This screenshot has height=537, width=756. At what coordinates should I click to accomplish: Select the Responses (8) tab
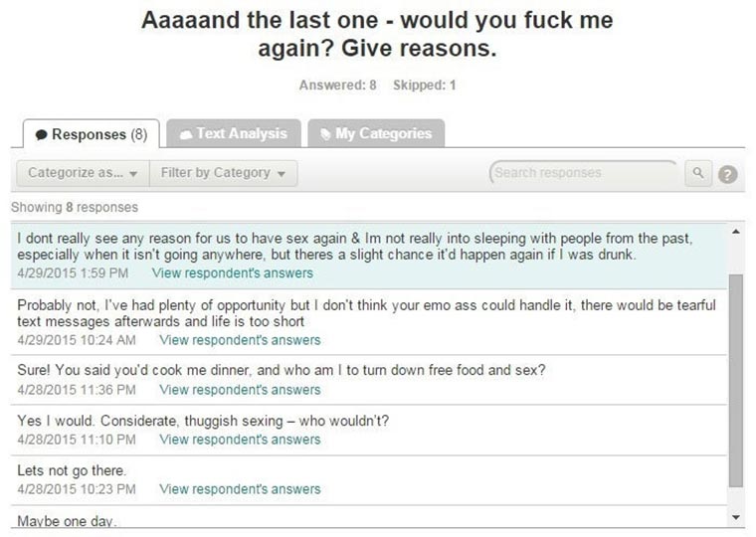(x=90, y=134)
